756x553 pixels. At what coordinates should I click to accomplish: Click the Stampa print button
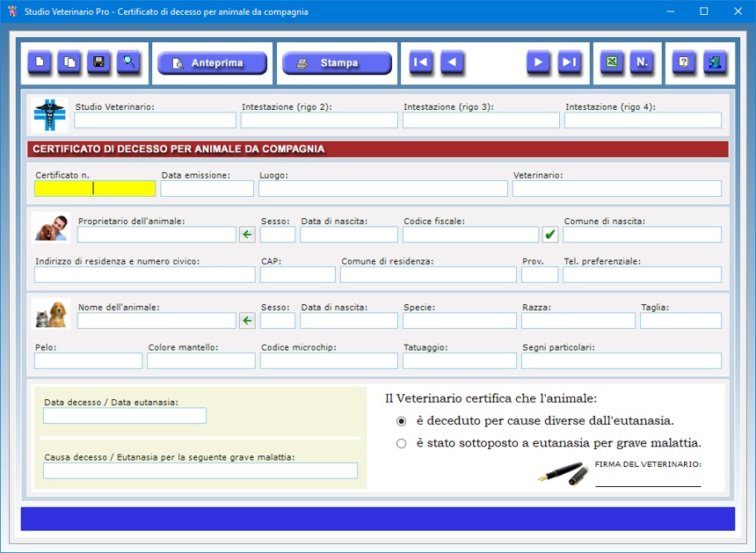[x=337, y=62]
